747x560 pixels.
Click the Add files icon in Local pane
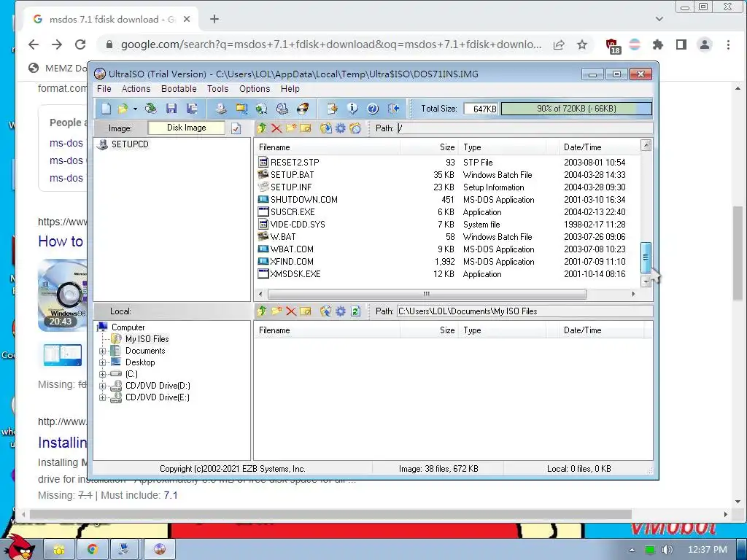coord(306,311)
